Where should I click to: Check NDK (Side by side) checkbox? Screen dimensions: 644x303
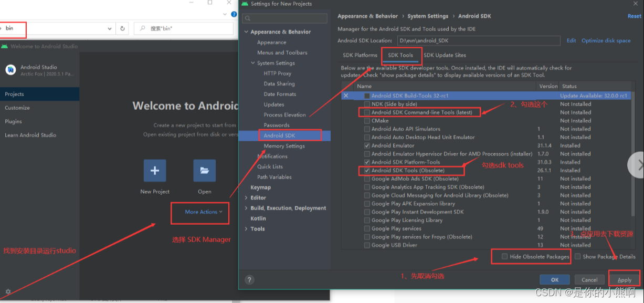click(x=367, y=104)
